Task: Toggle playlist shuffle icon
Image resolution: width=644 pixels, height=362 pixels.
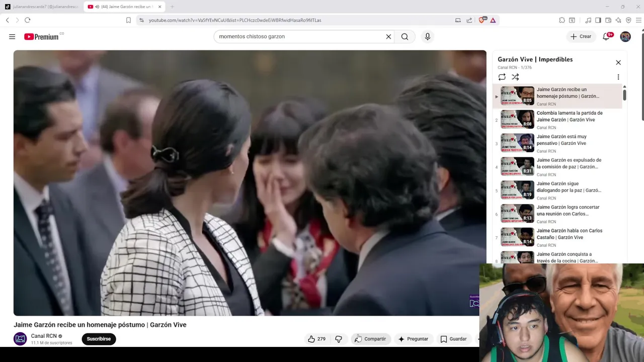Action: (515, 77)
